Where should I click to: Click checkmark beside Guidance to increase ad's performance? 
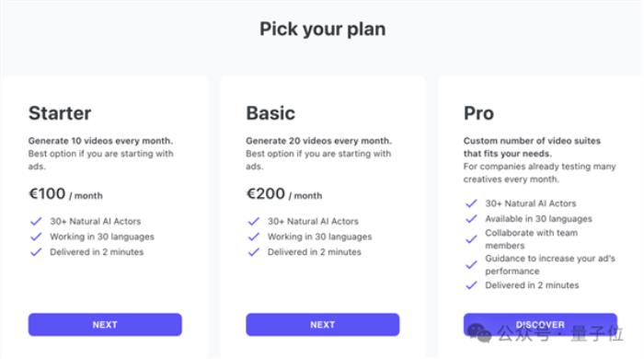pos(471,265)
